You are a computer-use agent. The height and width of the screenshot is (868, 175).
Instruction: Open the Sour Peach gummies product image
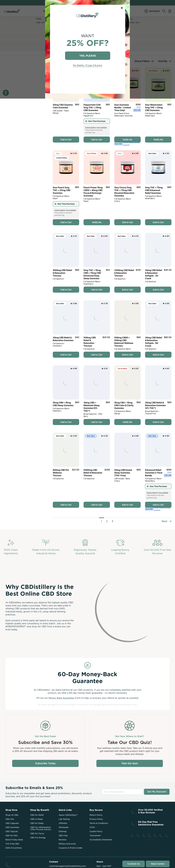click(x=66, y=167)
